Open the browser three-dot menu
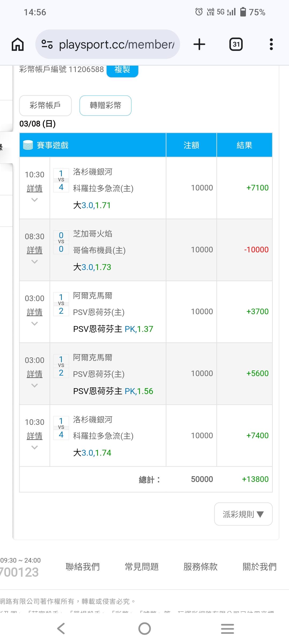 271,44
